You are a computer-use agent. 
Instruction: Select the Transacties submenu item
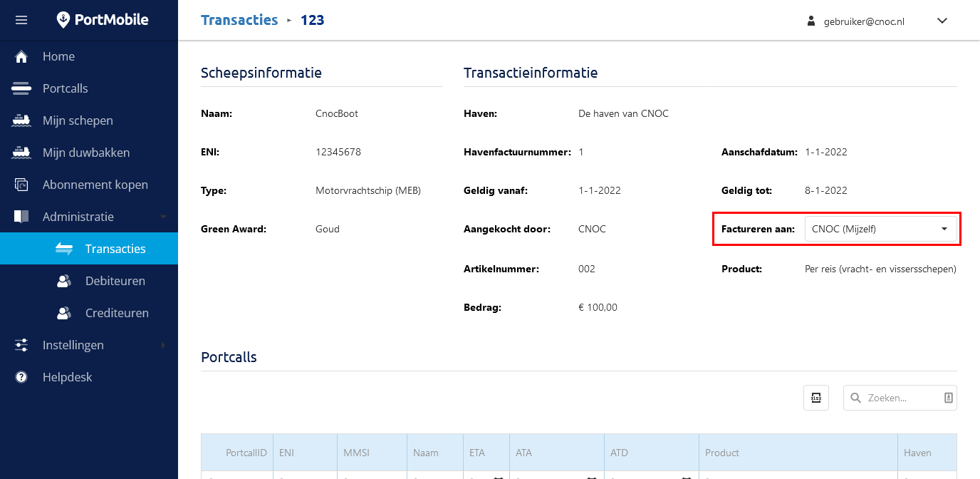click(115, 249)
